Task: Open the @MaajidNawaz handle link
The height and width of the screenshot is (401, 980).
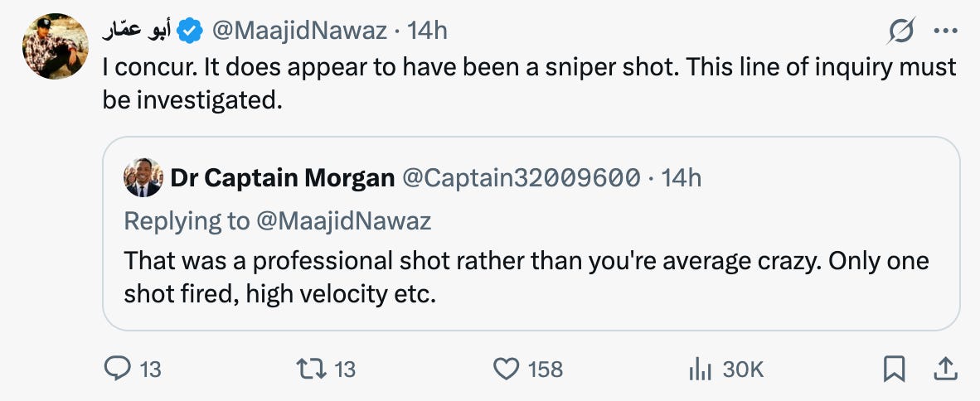Action: pos(299,31)
